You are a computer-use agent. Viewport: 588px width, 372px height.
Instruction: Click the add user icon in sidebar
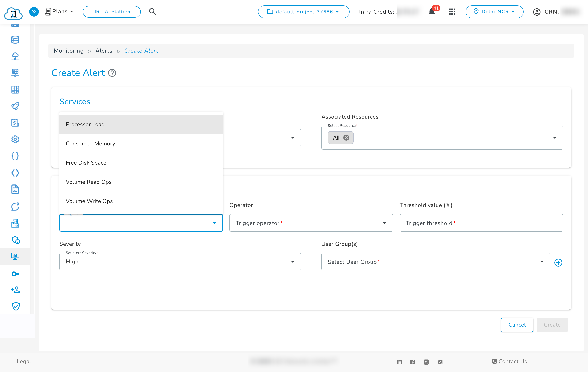15,290
